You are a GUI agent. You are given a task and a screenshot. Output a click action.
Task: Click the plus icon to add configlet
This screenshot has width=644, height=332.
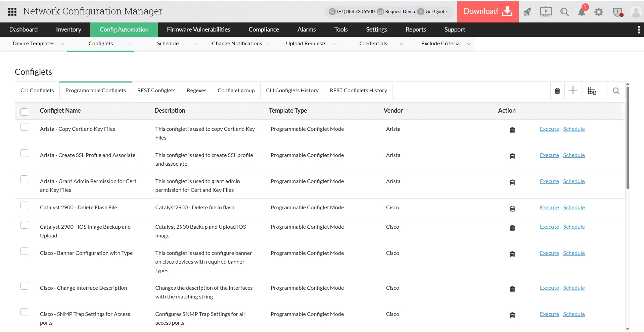pyautogui.click(x=573, y=90)
